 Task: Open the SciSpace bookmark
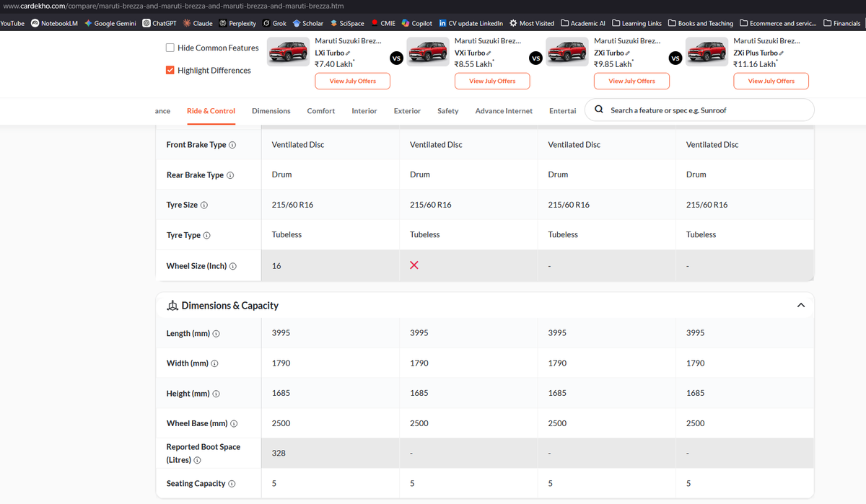(x=346, y=23)
